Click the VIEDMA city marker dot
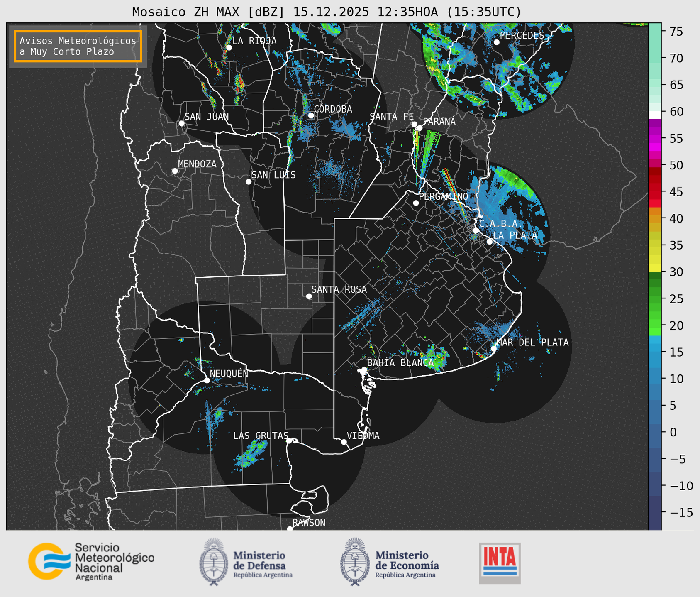 [344, 442]
